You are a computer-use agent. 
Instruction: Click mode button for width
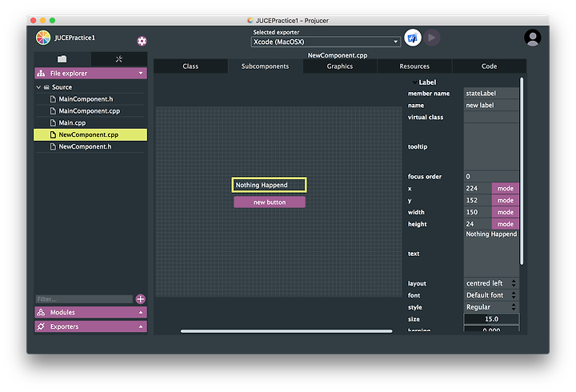[506, 212]
